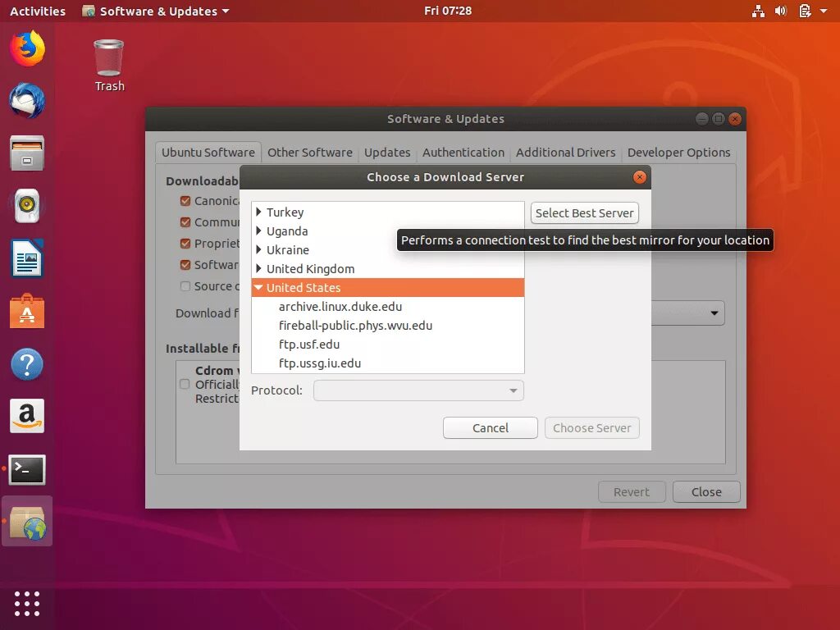Toggle the Canonical-supported checkbox

pos(185,201)
